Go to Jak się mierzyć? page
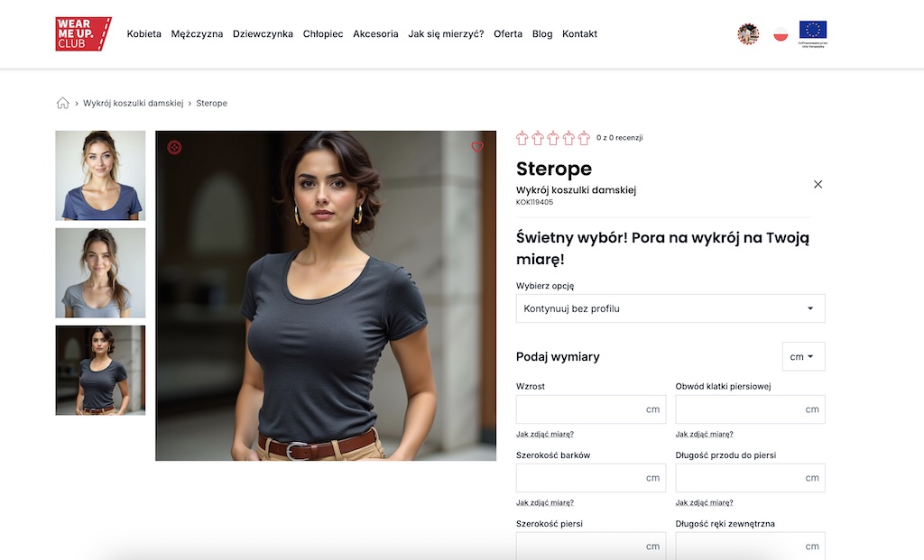Screen dimensions: 924x560 446,34
